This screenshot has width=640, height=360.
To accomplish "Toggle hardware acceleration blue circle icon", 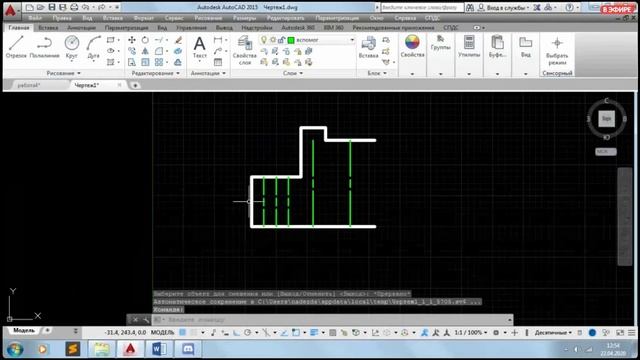I will pyautogui.click(x=592, y=333).
